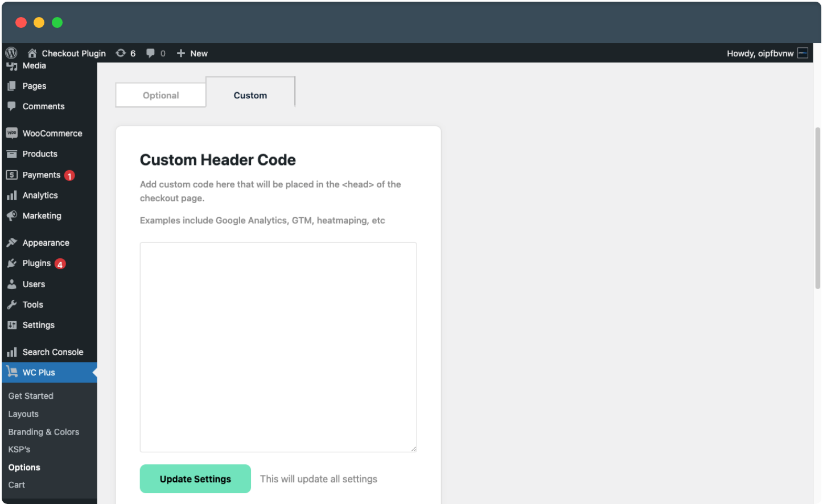Viewport: 823px width, 504px height.
Task: Click the WC Plus cart icon
Action: point(11,372)
